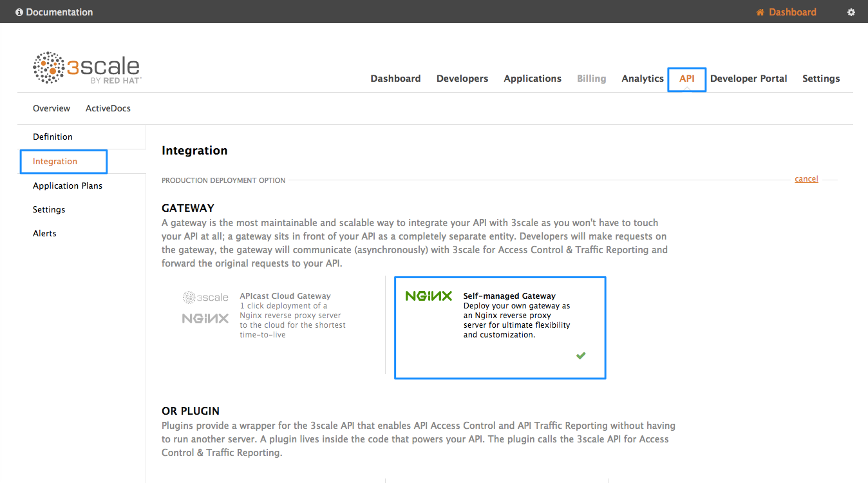Click the 3scale by Red Hat logo
This screenshot has height=483, width=868.
click(x=87, y=68)
